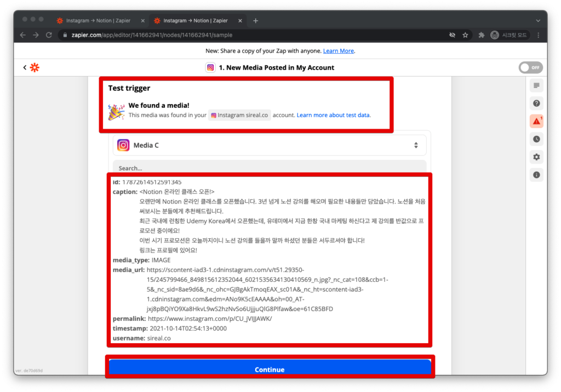Viewport: 561px width, 392px height.
Task: Open the settings gear in right sidebar
Action: pos(536,157)
